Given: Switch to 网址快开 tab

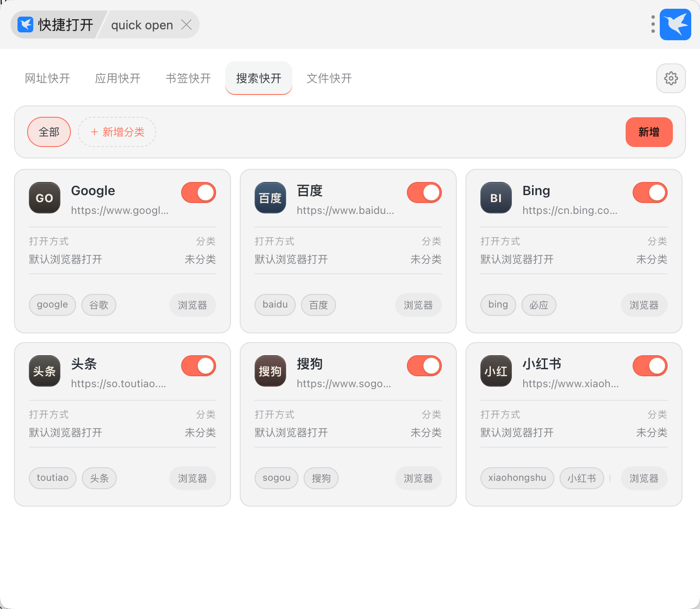Looking at the screenshot, I should tap(47, 78).
